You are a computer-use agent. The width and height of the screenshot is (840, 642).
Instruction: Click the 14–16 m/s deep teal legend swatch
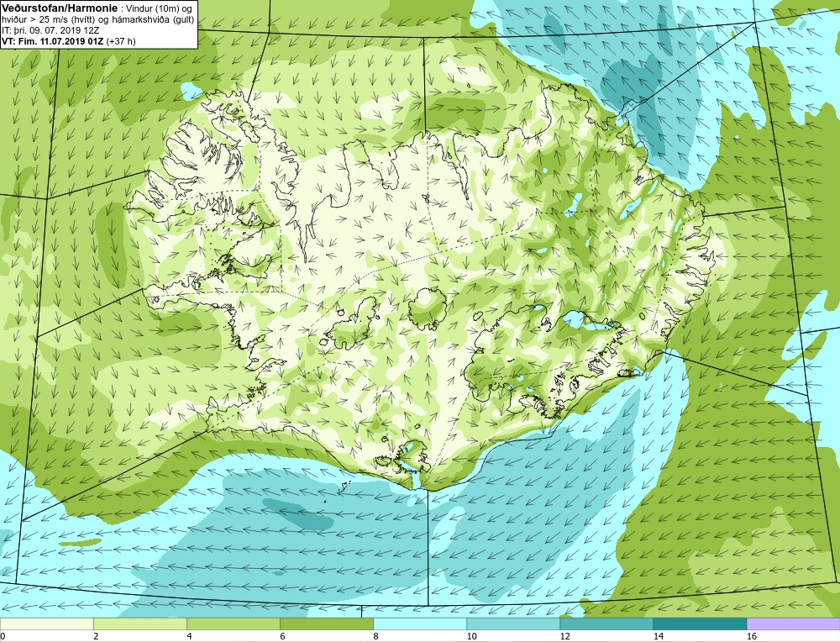[x=700, y=624]
